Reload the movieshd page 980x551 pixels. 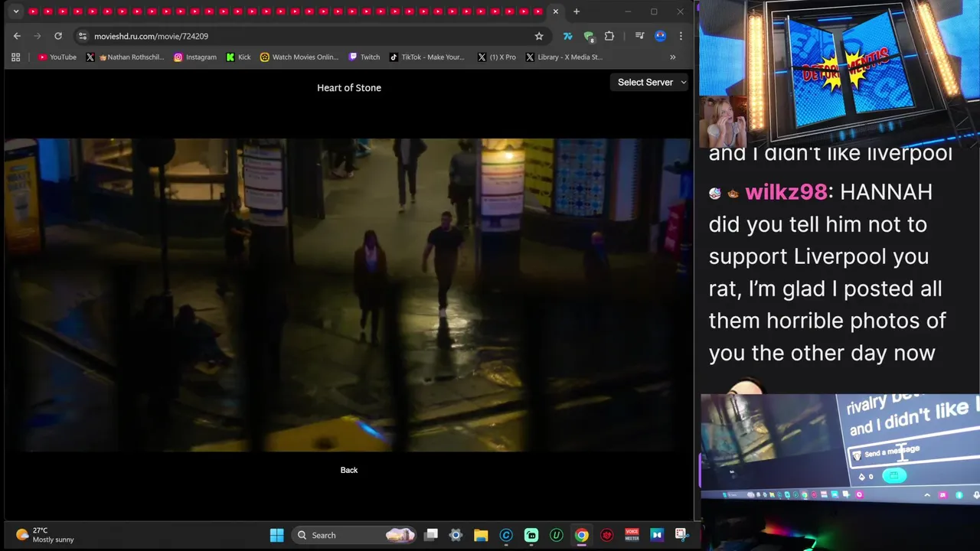[x=57, y=36]
